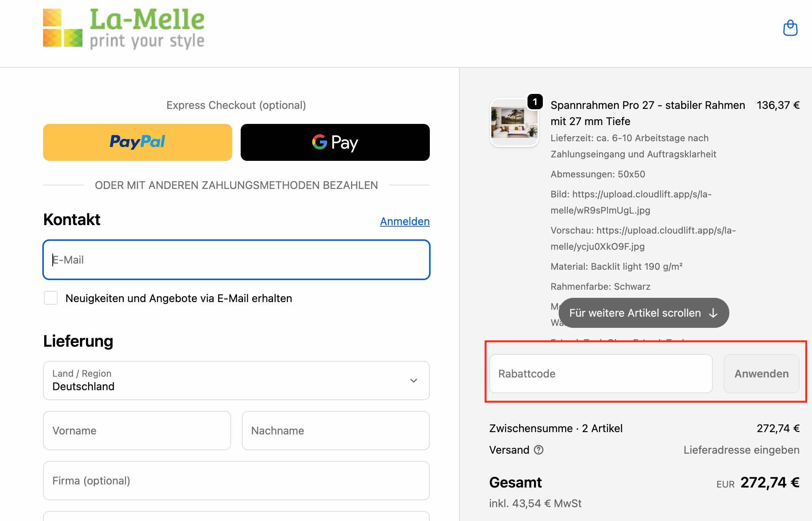This screenshot has width=812, height=521.
Task: Click the item quantity badge showing 1
Action: [535, 102]
